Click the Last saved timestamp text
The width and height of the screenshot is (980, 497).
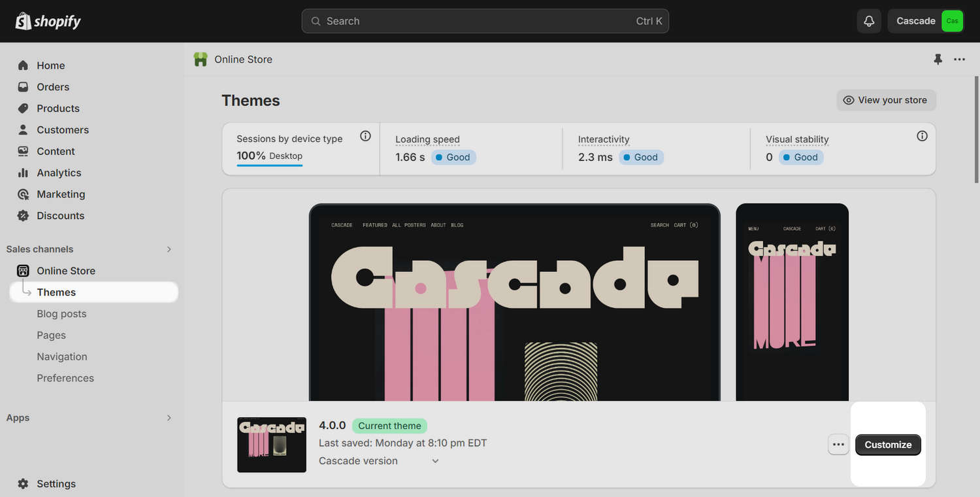point(402,443)
